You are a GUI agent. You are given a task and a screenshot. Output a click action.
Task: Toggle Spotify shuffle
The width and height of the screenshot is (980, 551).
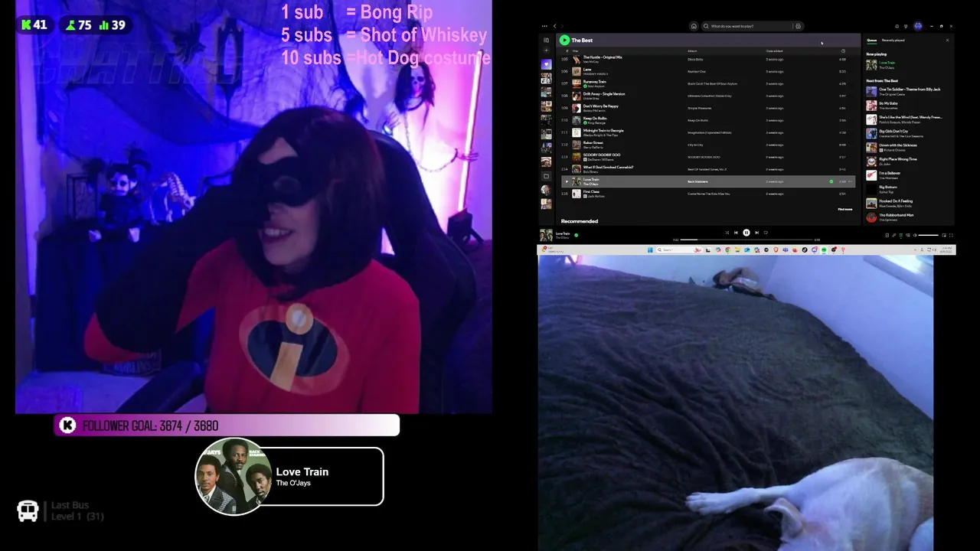click(727, 233)
